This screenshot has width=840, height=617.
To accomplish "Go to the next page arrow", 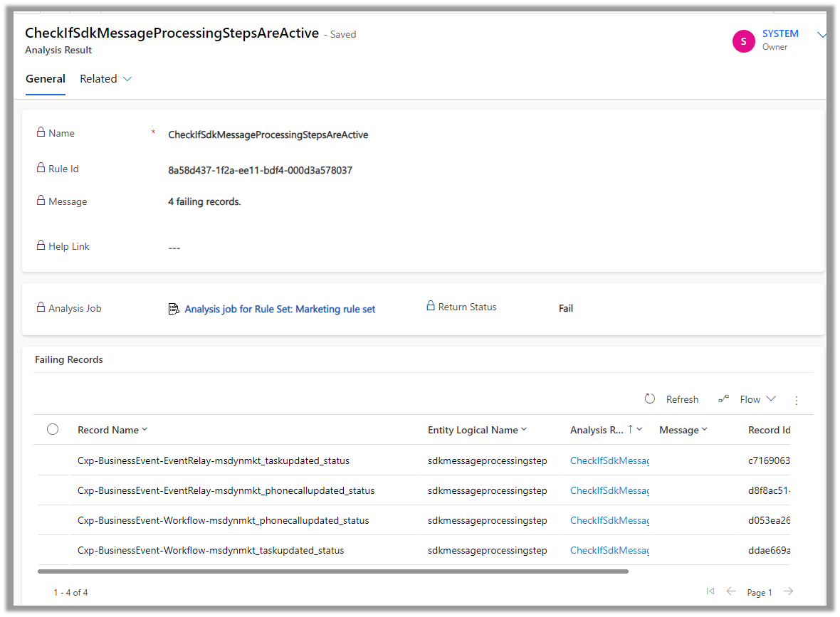I will 788,591.
